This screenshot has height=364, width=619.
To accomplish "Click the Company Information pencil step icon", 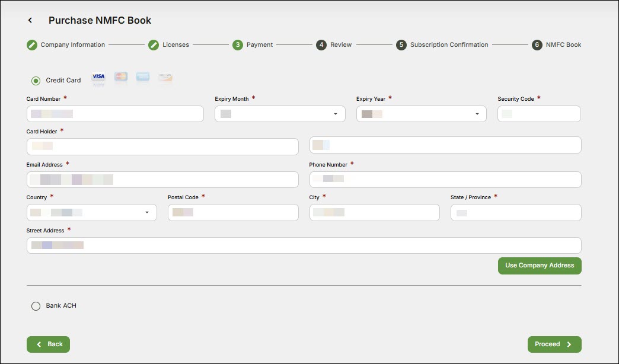I will point(32,45).
